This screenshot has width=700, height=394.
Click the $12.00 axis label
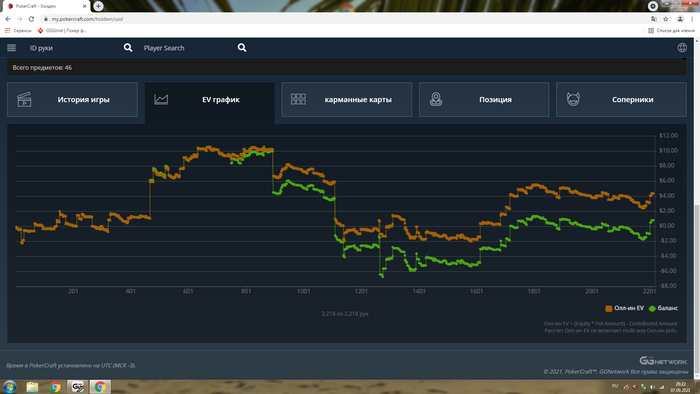[x=668, y=135]
